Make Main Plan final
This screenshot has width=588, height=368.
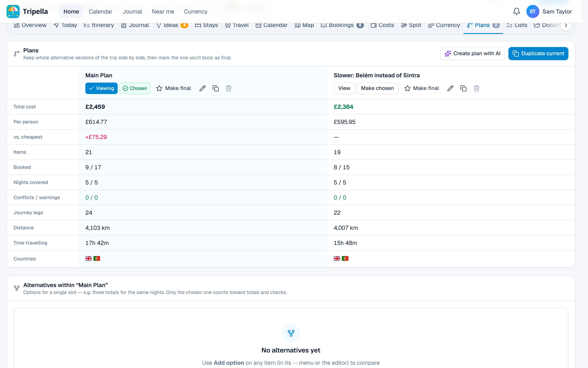pos(174,88)
